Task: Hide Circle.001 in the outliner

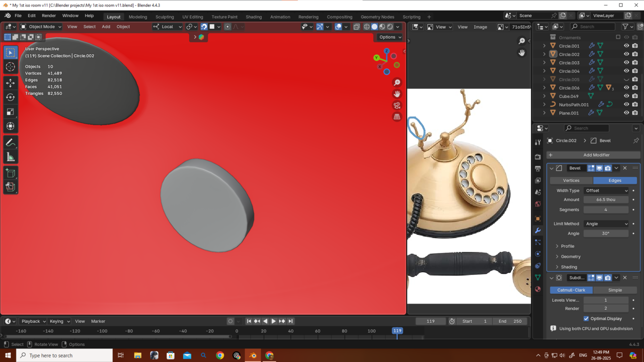Action: coord(626,46)
